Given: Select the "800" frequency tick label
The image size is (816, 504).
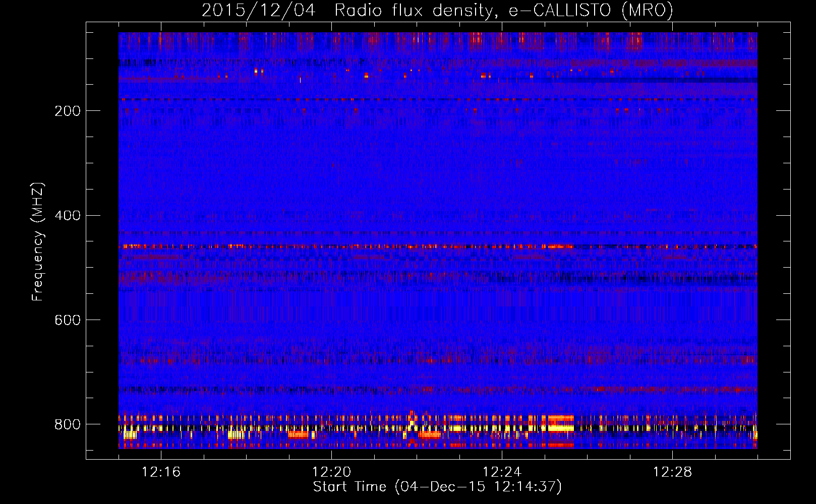Looking at the screenshot, I should point(68,424).
